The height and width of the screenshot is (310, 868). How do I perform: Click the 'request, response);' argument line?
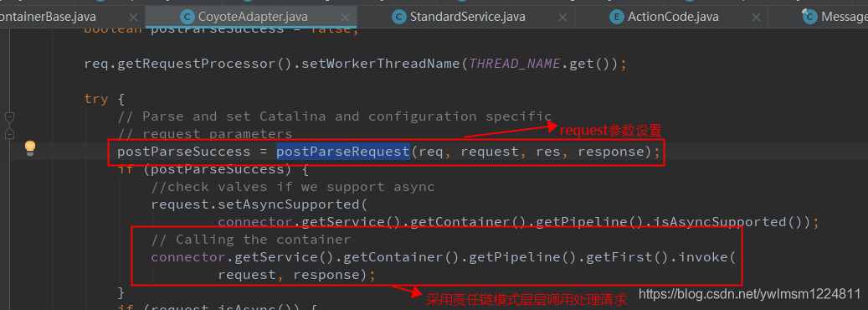tap(296, 275)
